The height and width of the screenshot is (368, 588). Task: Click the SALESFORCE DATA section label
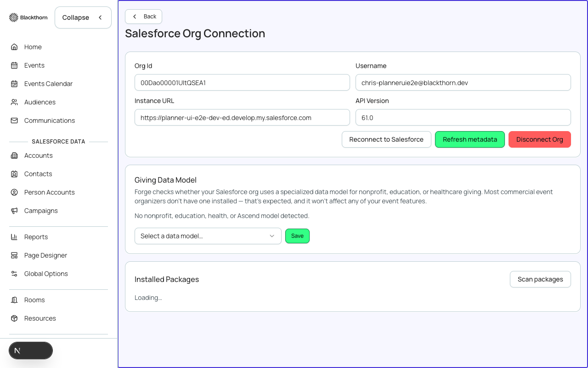point(58,142)
